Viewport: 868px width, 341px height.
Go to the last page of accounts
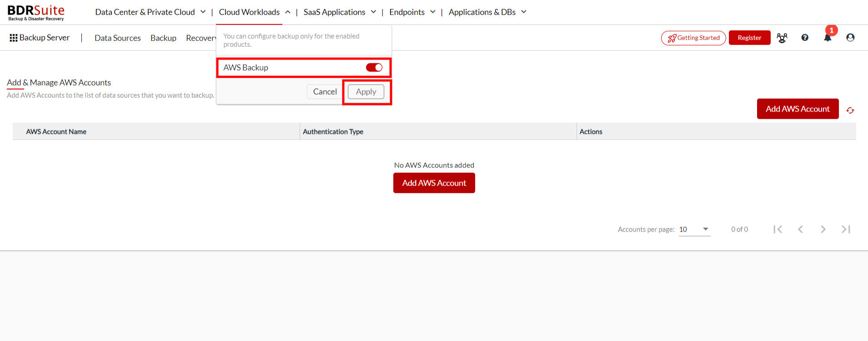(846, 229)
